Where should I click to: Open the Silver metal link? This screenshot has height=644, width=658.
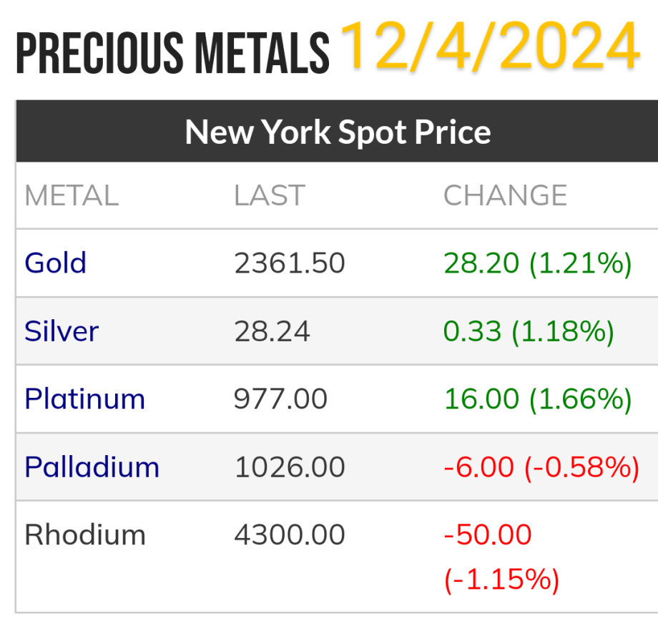click(x=62, y=331)
